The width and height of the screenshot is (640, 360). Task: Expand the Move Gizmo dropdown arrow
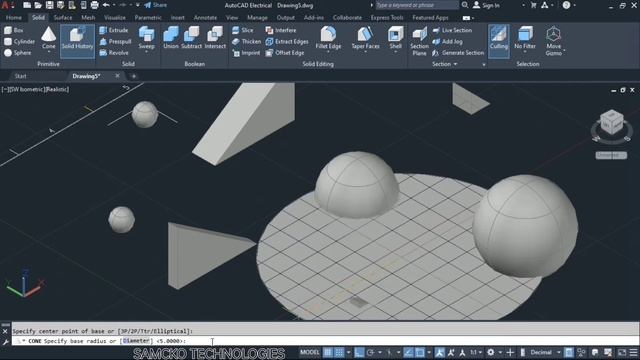(x=564, y=51)
